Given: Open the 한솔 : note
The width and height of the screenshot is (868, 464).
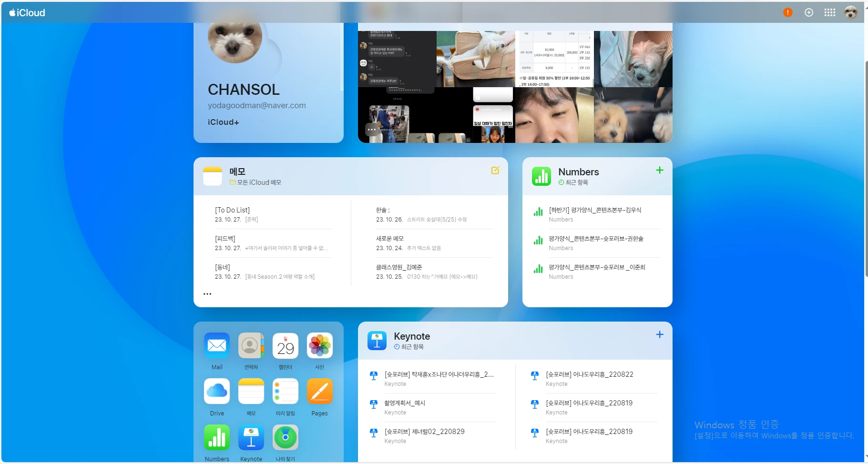Looking at the screenshot, I should pos(434,214).
